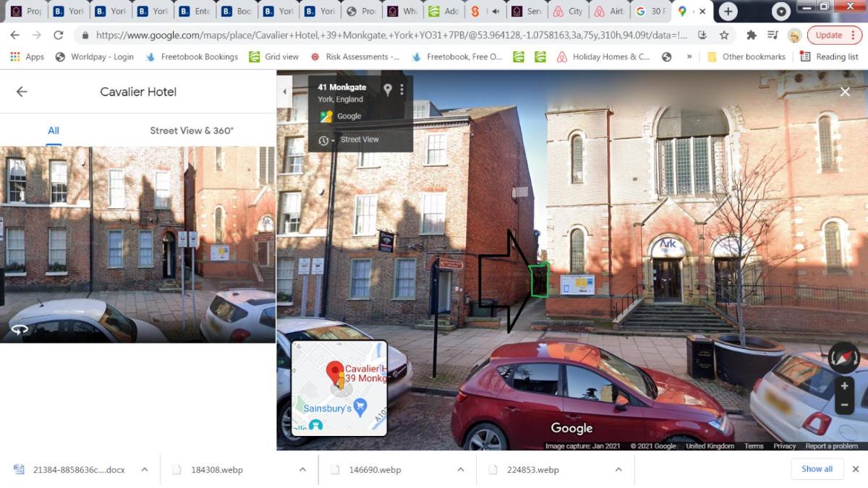The width and height of the screenshot is (868, 488).
Task: Bookmark this page with star icon
Action: 724,35
